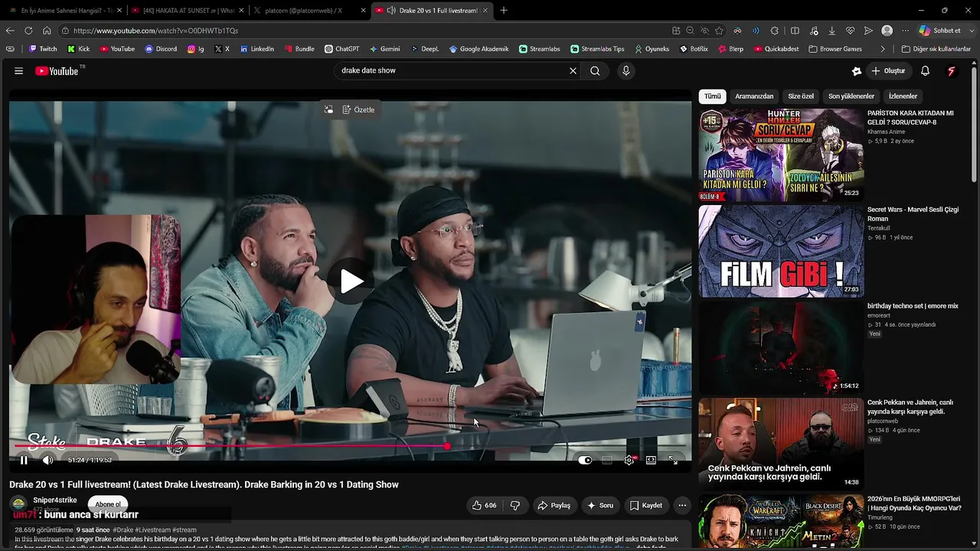The image size is (980, 551).
Task: Seek the video using the red progress bar
Action: coord(351,446)
